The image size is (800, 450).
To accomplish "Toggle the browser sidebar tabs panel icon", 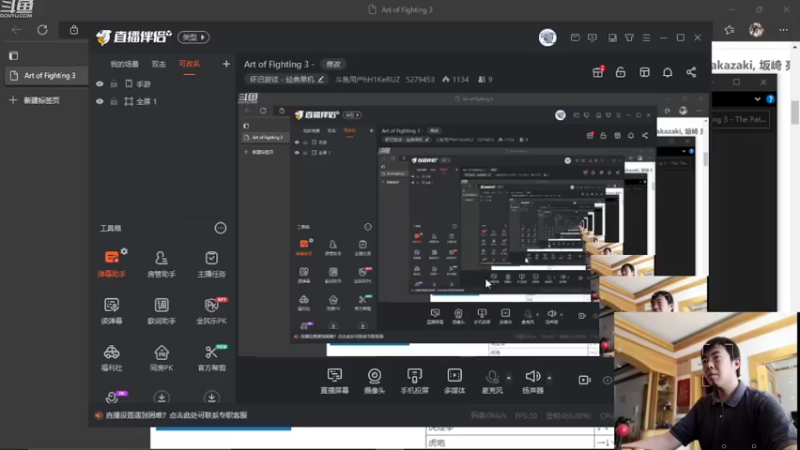I will click(13, 55).
